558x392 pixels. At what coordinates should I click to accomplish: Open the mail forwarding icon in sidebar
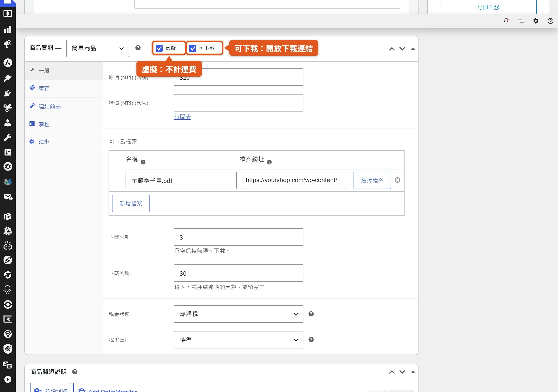tap(8, 197)
